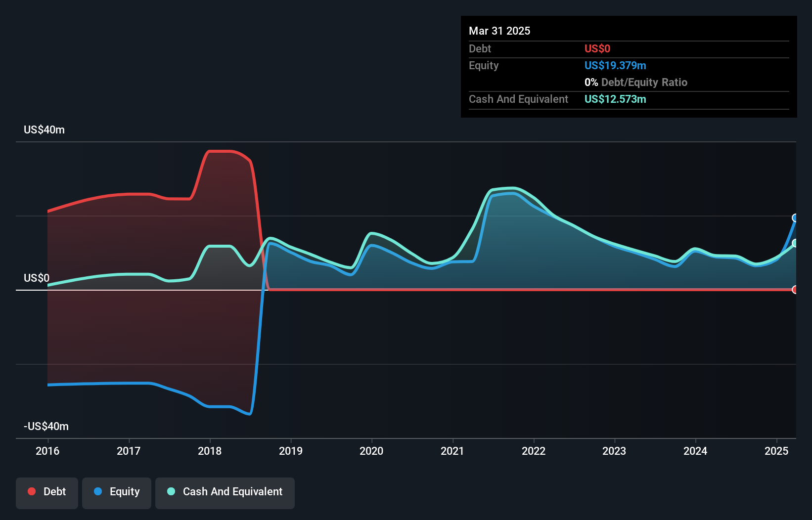Toggle the Equity series legend button
Screen dimensions: 812x520
117,493
